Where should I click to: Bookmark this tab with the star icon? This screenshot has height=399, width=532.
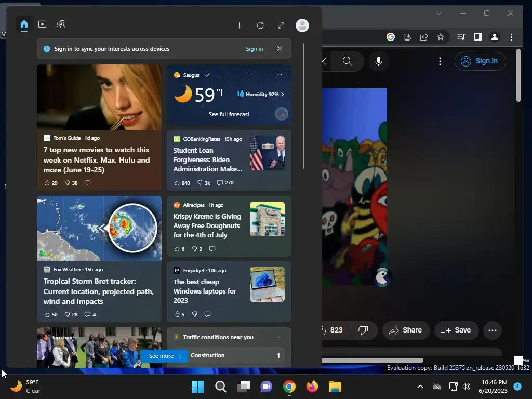click(x=441, y=37)
